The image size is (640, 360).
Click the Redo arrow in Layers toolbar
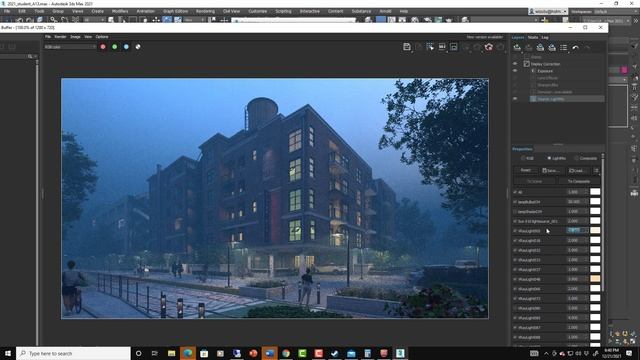(x=587, y=47)
